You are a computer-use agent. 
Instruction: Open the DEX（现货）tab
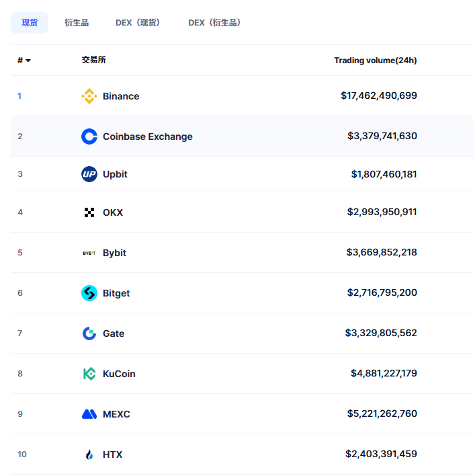138,23
